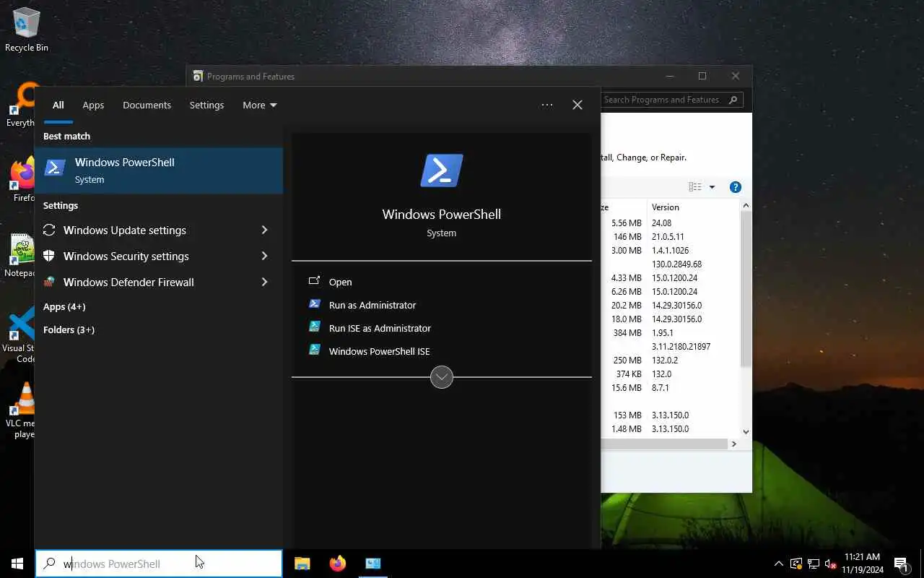Sort by Version column header

[692, 207]
